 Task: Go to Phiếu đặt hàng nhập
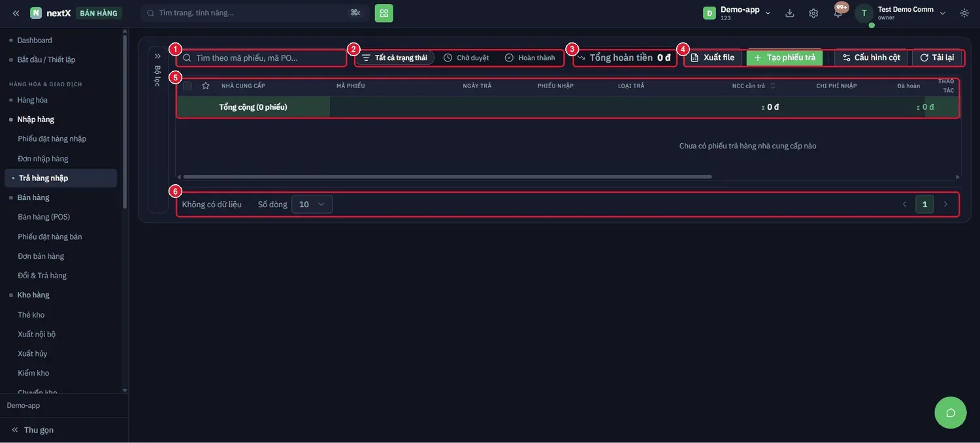(x=52, y=139)
